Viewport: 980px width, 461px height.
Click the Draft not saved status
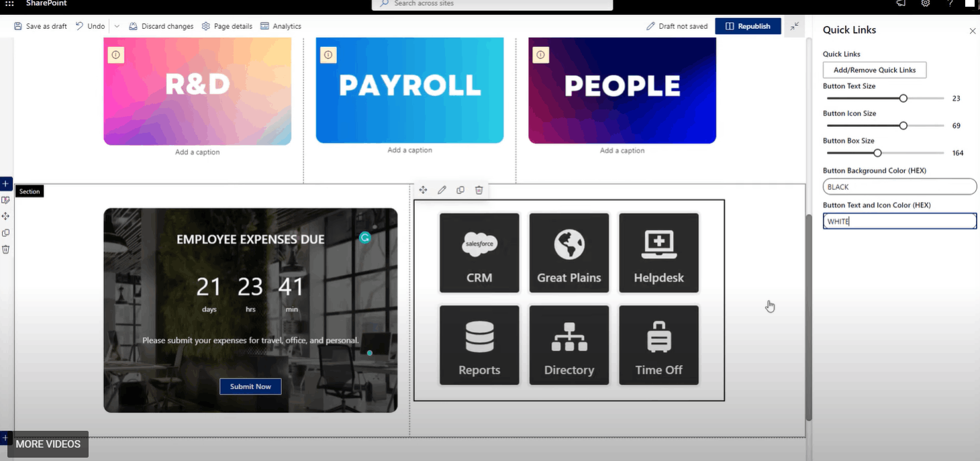677,26
